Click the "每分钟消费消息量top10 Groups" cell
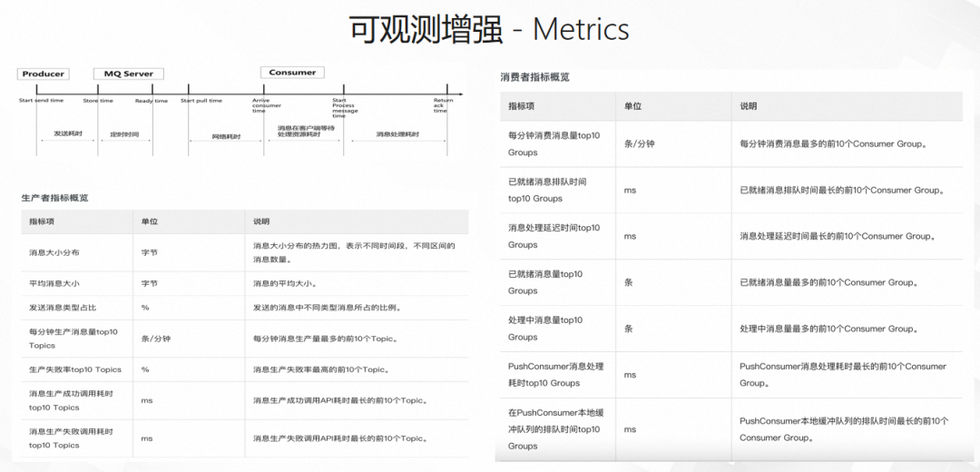The height and width of the screenshot is (472, 980). pos(554,143)
